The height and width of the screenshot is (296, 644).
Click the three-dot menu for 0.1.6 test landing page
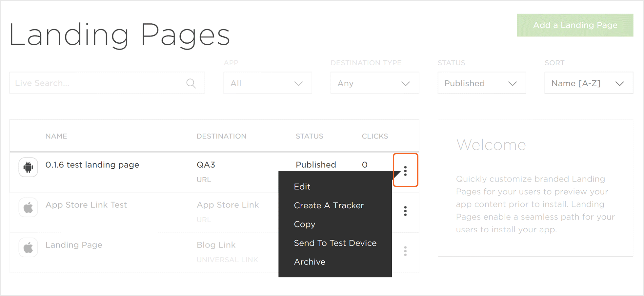click(x=405, y=171)
